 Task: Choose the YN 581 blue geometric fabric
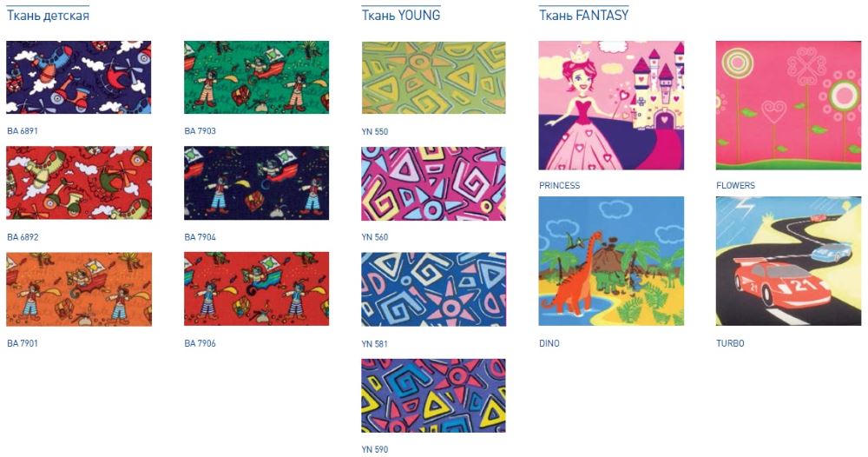[x=433, y=289]
